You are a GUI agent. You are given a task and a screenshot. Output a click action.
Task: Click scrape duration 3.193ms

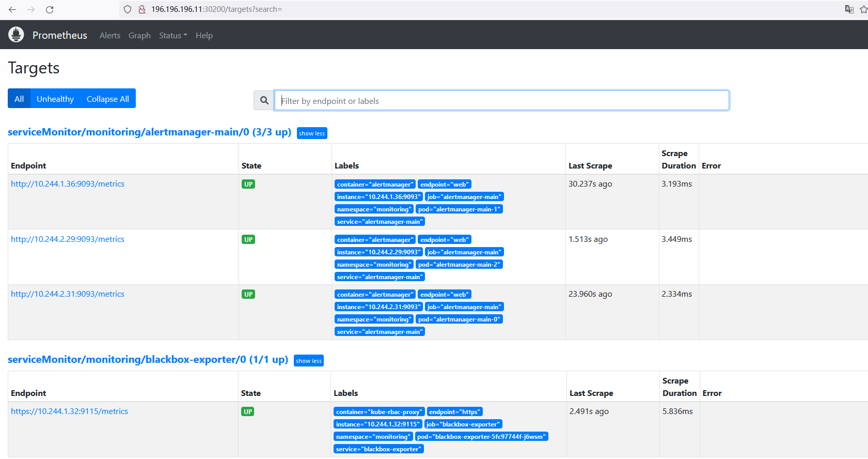click(677, 184)
